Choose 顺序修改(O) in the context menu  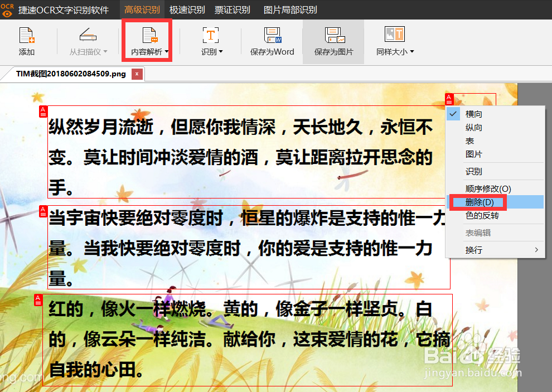495,189
